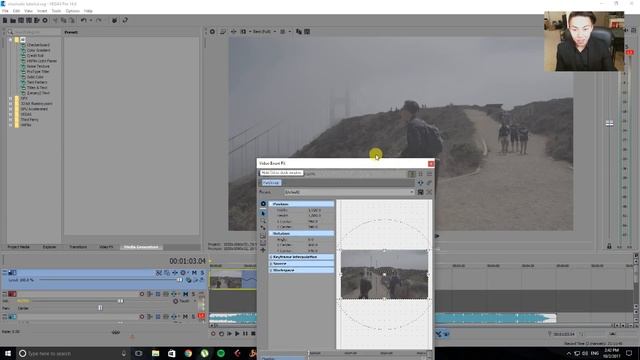Click the timeline Stop button

pyautogui.click(x=253, y=333)
